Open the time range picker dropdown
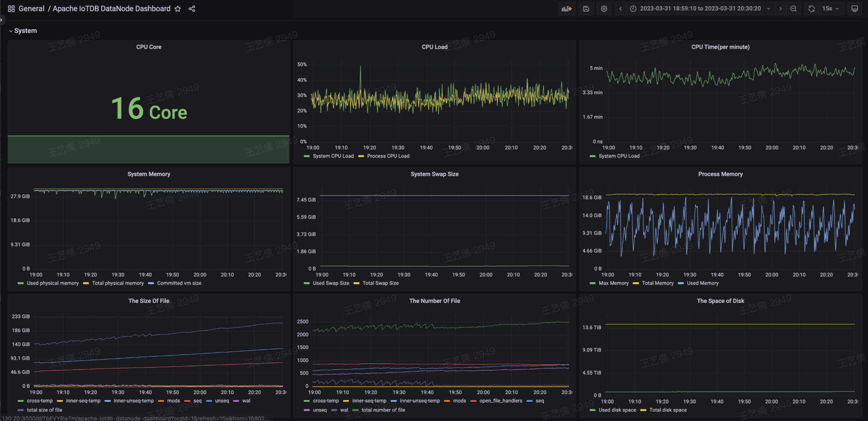 (700, 9)
